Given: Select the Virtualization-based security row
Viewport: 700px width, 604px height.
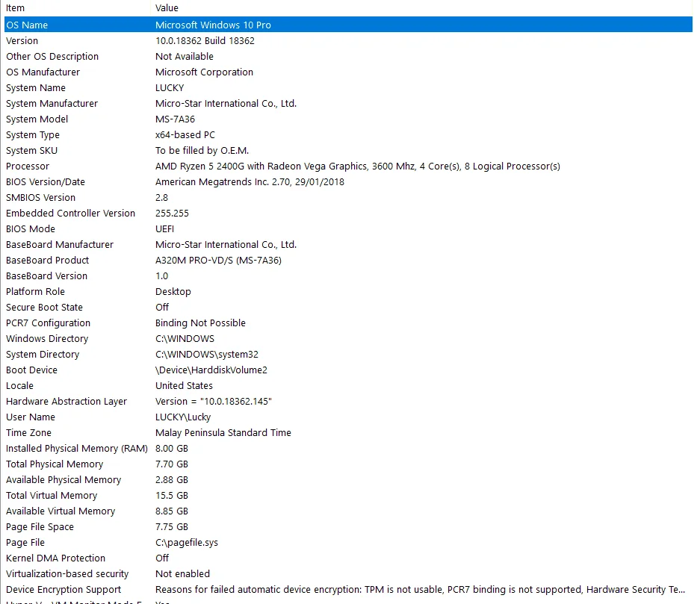Looking at the screenshot, I should [348, 573].
